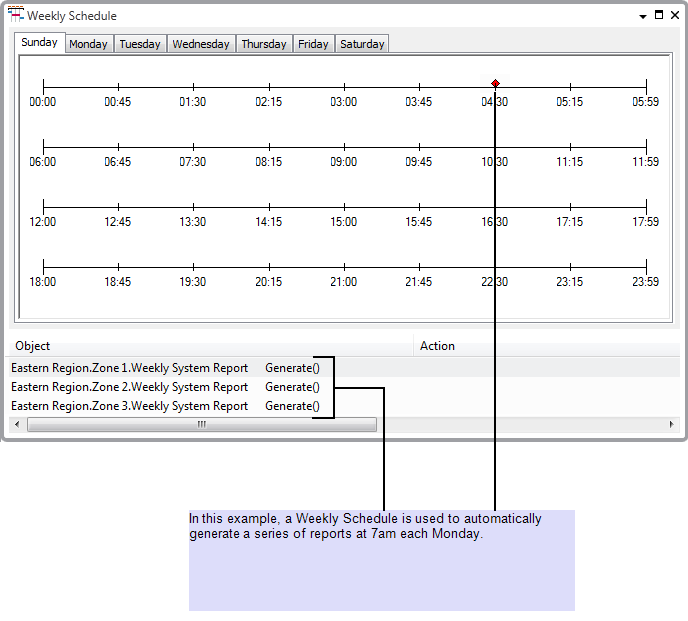Screen dimensions: 688x621
Task: View the Saturday tab
Action: [x=362, y=44]
